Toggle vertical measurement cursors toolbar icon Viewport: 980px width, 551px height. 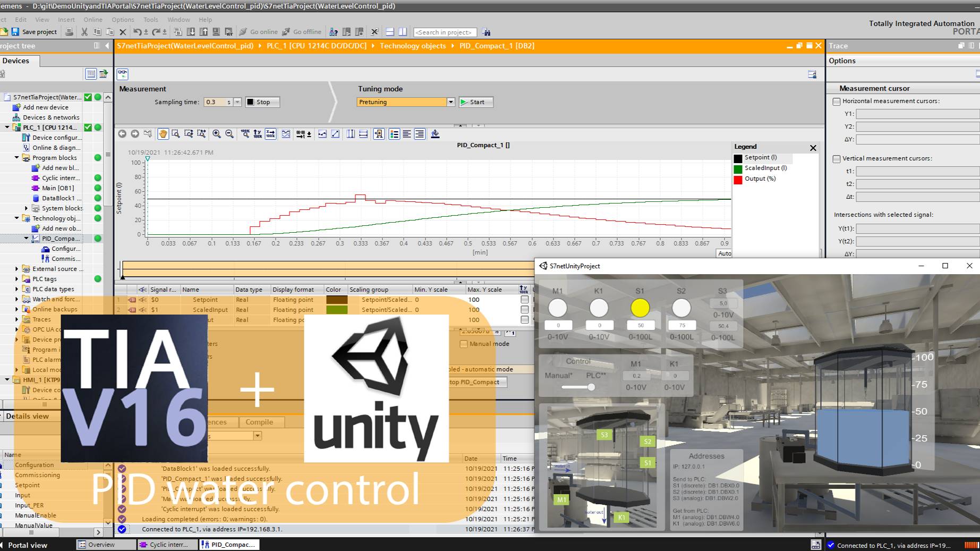[351, 134]
